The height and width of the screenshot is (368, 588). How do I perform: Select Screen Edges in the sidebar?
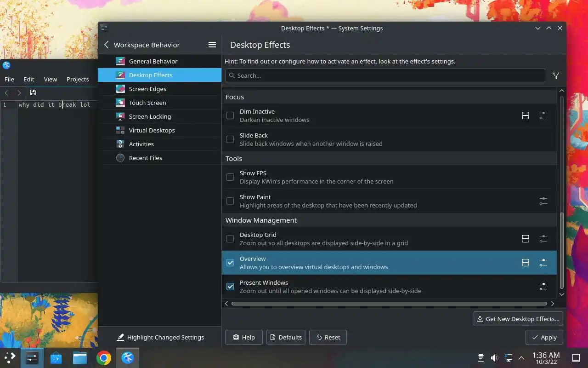coord(159,89)
